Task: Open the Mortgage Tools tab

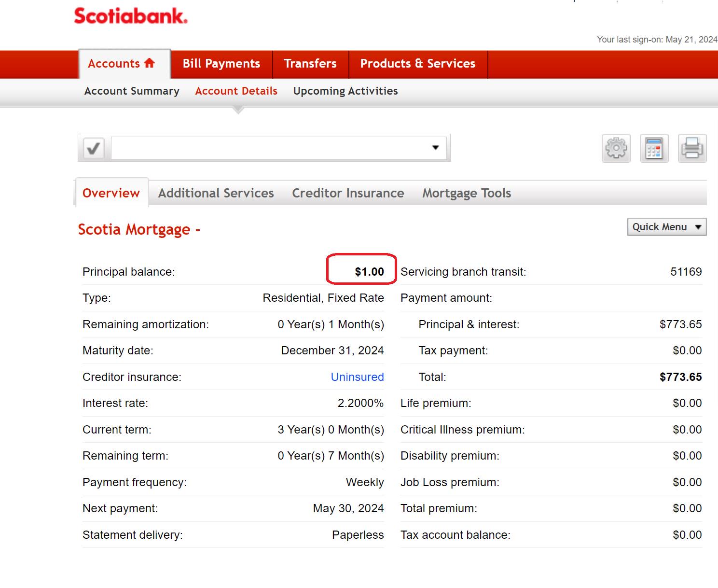Action: tap(467, 193)
